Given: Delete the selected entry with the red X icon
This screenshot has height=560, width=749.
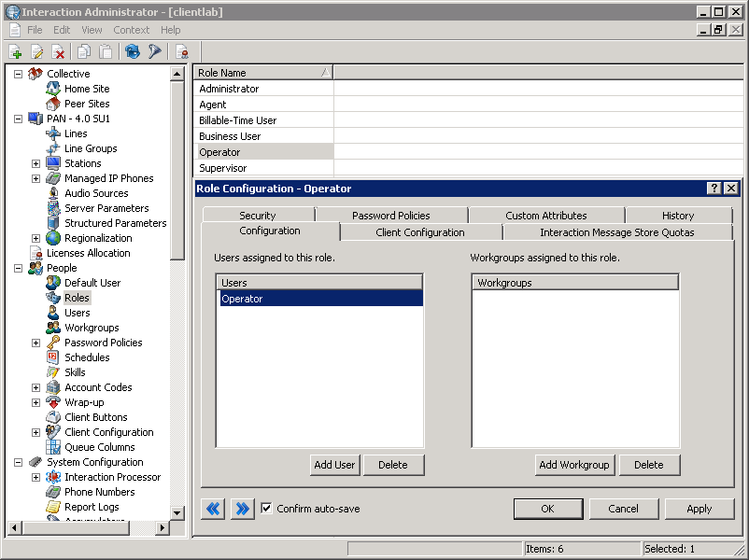Looking at the screenshot, I should tap(58, 51).
